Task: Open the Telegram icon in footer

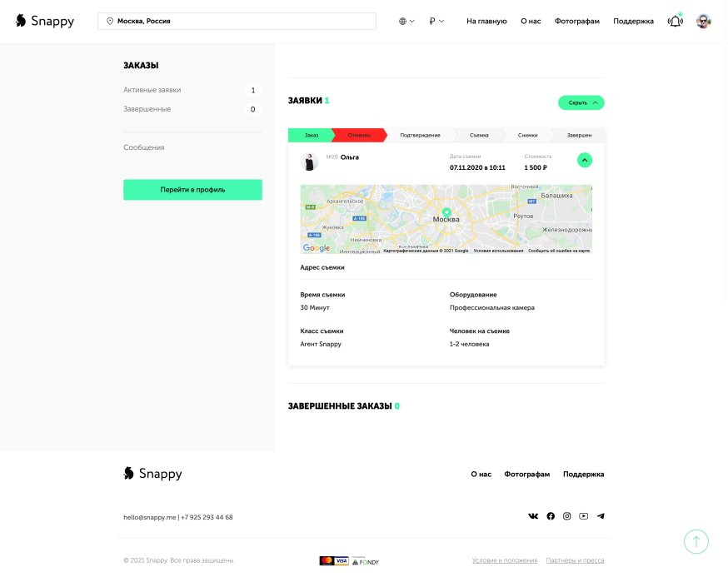Action: (x=601, y=516)
